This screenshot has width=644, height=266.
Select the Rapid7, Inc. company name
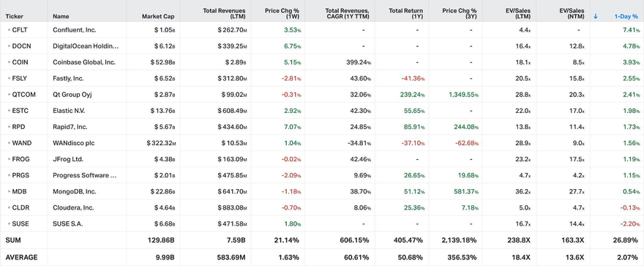click(x=70, y=127)
